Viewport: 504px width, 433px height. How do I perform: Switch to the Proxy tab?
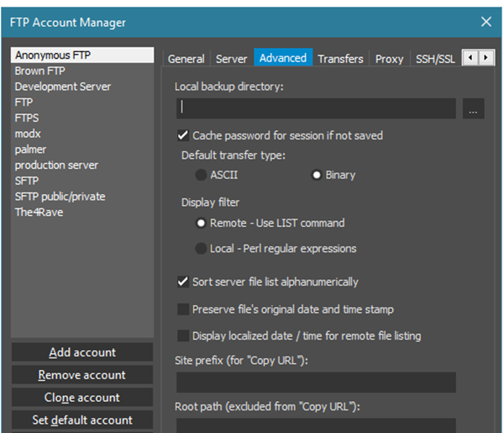point(389,59)
